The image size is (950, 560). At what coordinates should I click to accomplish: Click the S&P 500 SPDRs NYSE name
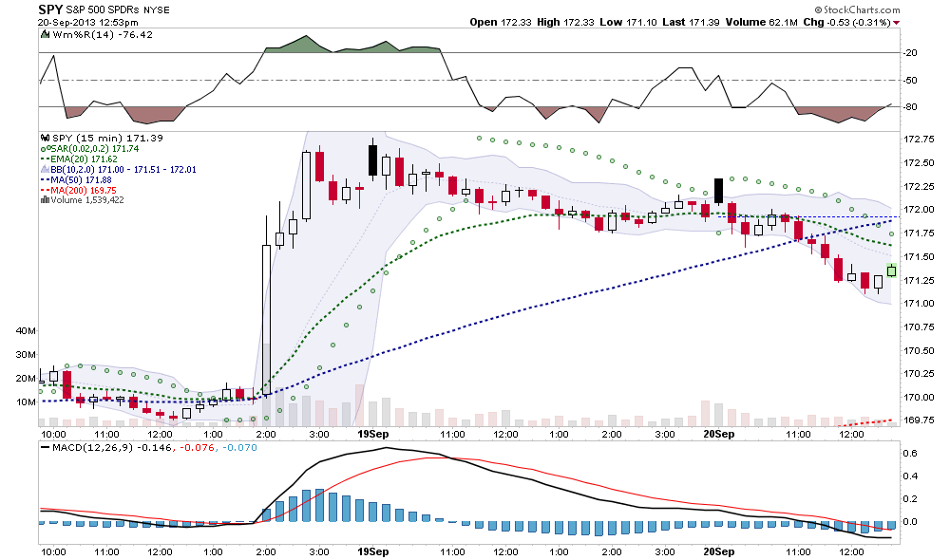coord(118,10)
